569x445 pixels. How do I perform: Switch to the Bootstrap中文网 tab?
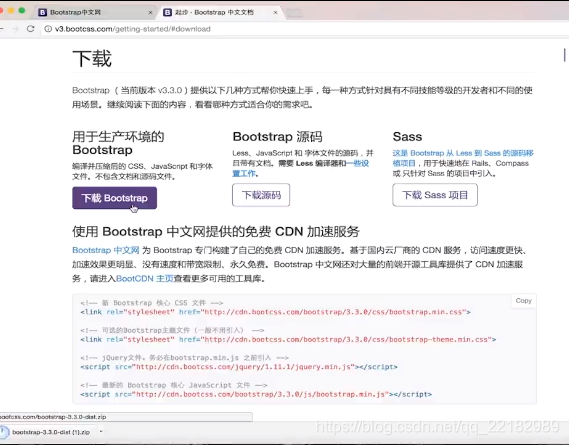(94, 12)
